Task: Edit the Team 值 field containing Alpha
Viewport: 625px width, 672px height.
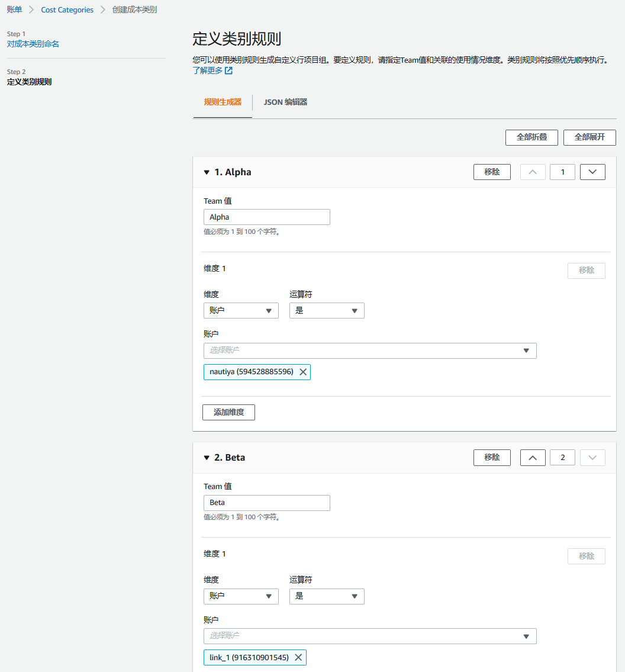Action: [266, 217]
